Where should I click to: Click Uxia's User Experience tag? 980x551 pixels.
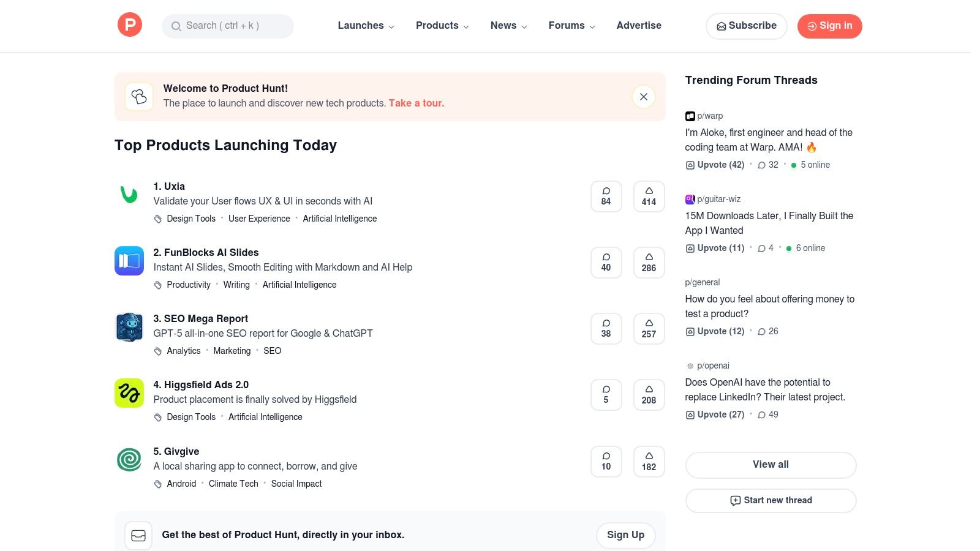(x=259, y=219)
